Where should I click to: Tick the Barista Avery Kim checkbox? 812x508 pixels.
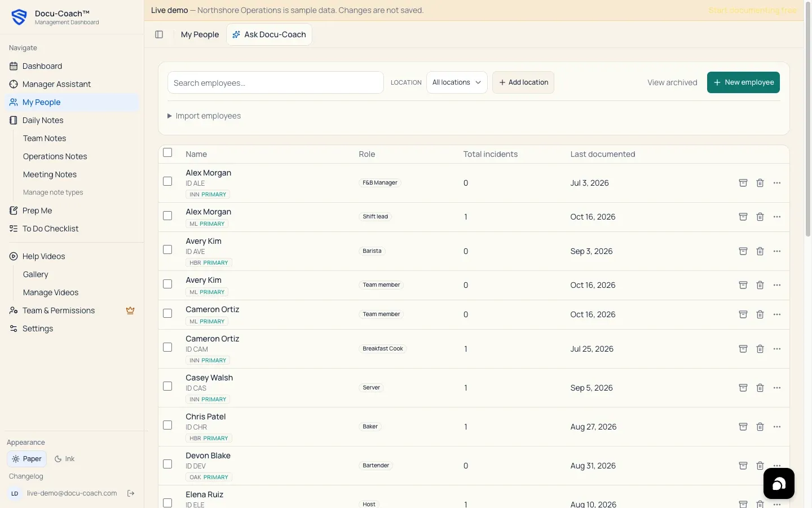[167, 249]
